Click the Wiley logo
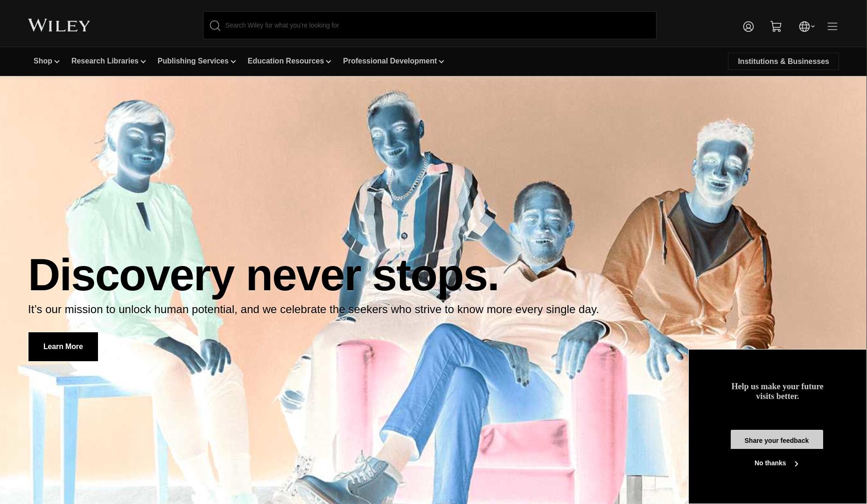The width and height of the screenshot is (867, 504). [x=59, y=25]
